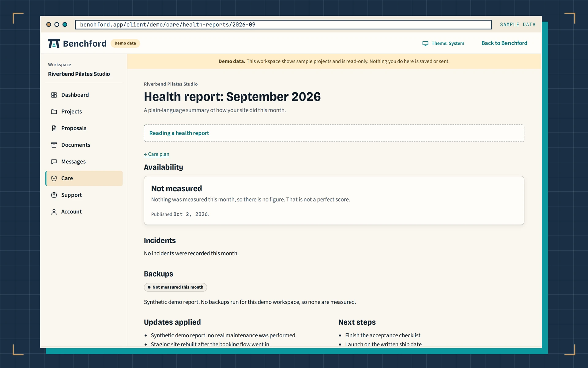Click the published date Oct 2, 2026
Viewport: 588px width, 368px height.
point(190,214)
